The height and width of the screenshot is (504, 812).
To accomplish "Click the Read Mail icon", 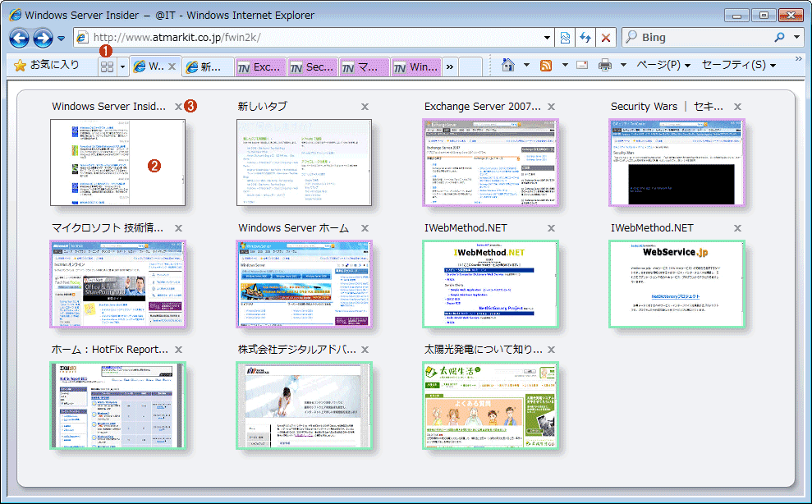I will (x=582, y=66).
